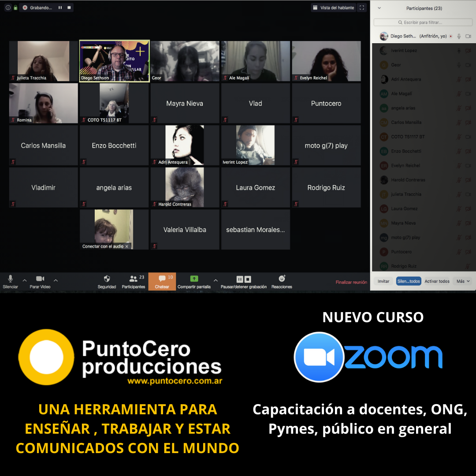This screenshot has width=476, height=476.
Task: Pause recording from the top bar
Action: click(x=60, y=7)
